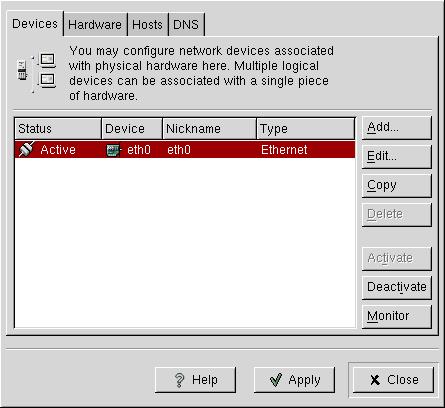Viewport: 445px width, 408px height.
Task: Select the Devices tab
Action: [x=35, y=24]
